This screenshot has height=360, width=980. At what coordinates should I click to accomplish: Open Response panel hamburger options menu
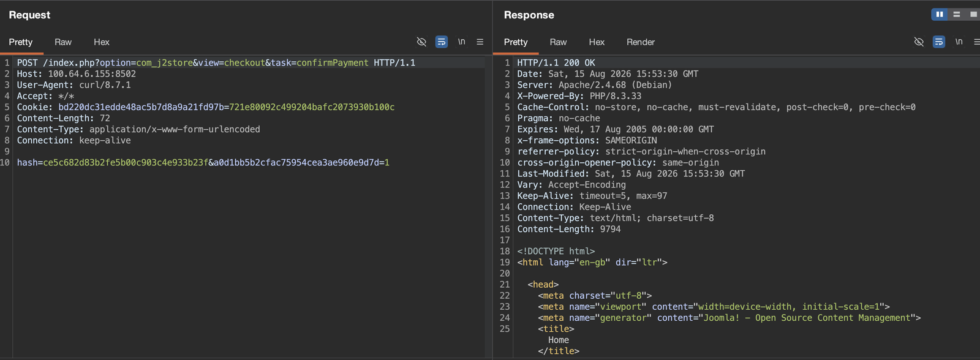(x=976, y=42)
